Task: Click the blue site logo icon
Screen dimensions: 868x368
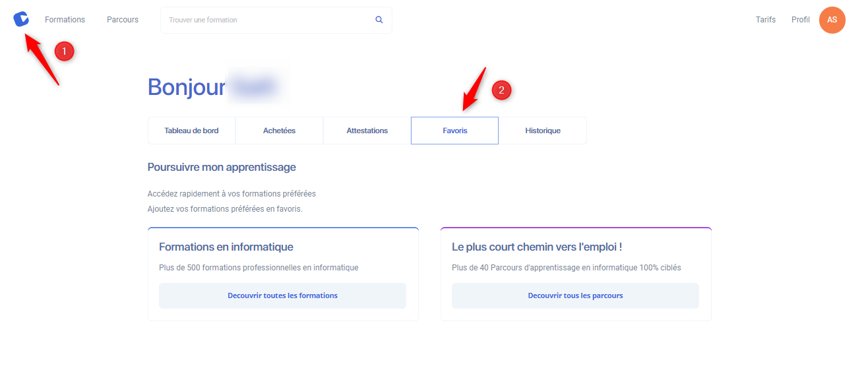Action: click(x=21, y=20)
